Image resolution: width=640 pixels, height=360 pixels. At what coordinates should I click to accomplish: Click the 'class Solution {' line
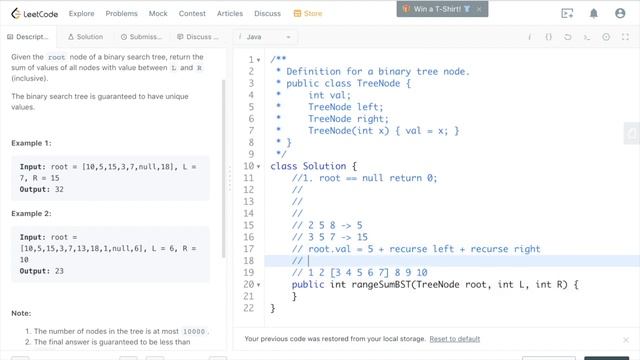[313, 166]
